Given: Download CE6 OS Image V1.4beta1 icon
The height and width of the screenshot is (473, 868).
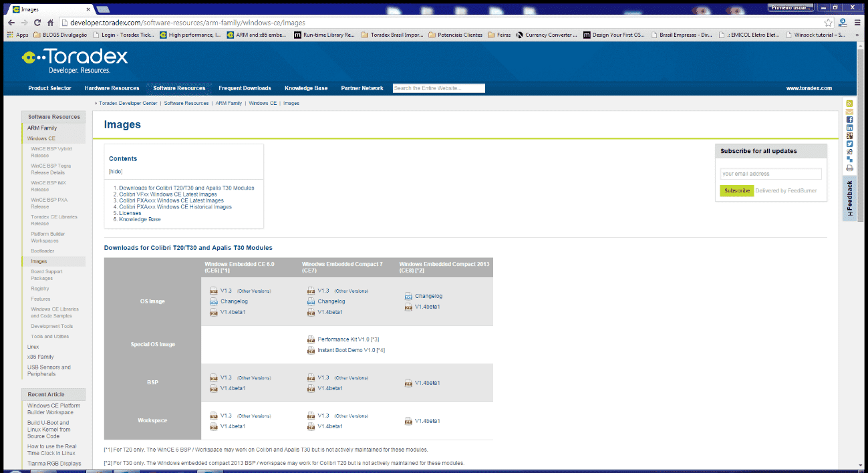Looking at the screenshot, I should pyautogui.click(x=214, y=312).
